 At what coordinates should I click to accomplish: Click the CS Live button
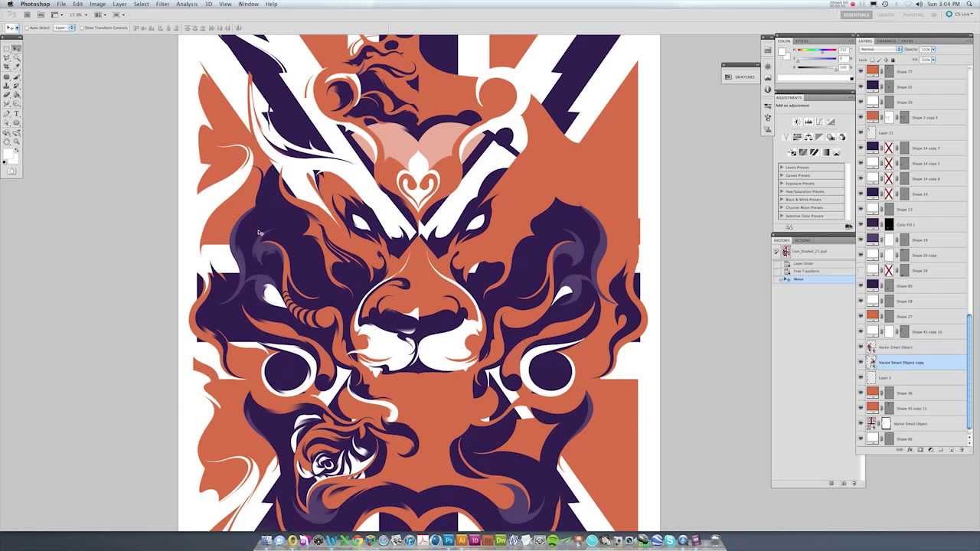[958, 15]
